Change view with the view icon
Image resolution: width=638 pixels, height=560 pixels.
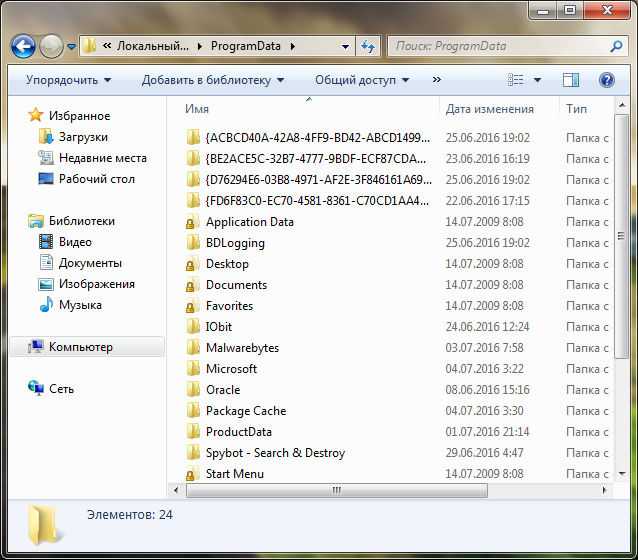[516, 80]
